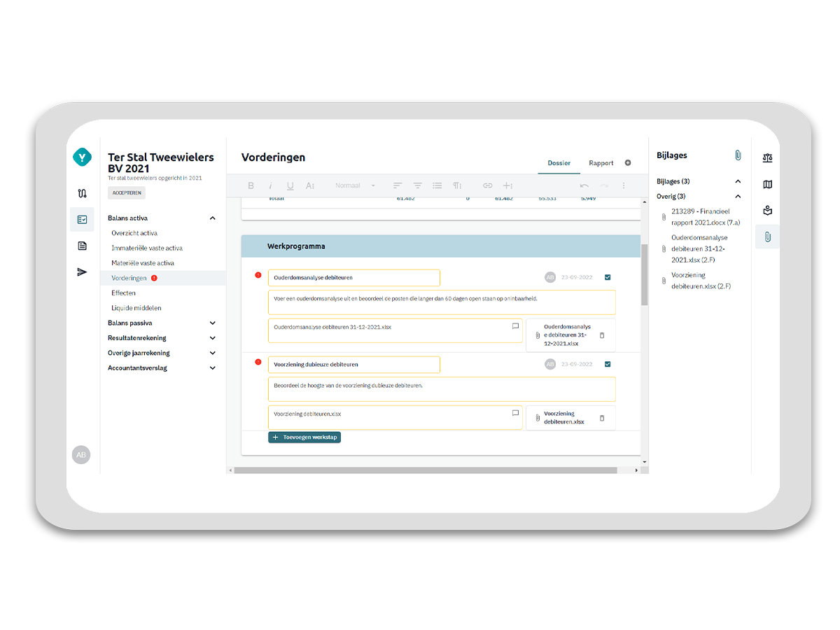Image resolution: width=840 pixels, height=630 pixels.
Task: Select the paperclip attachments icon in right rail
Action: point(768,237)
